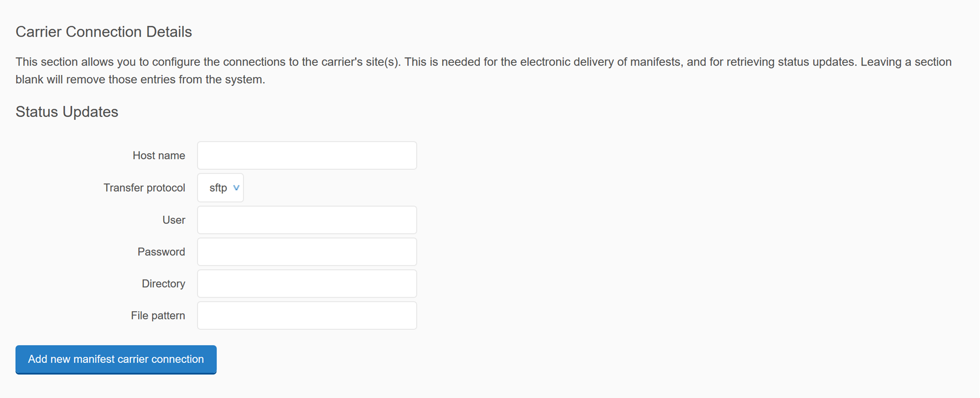Click the "Transfer protocol" label text
Image resolution: width=980 pixels, height=398 pixels.
pos(144,187)
